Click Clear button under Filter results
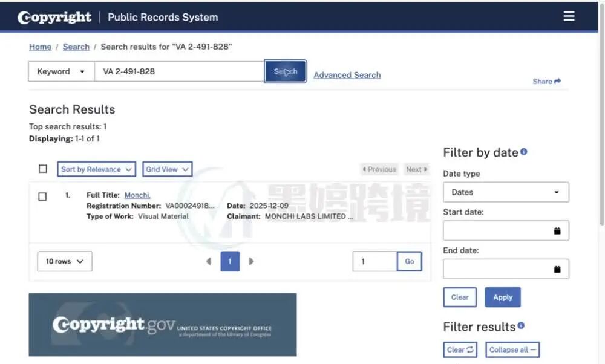605x364 pixels. [x=460, y=349]
